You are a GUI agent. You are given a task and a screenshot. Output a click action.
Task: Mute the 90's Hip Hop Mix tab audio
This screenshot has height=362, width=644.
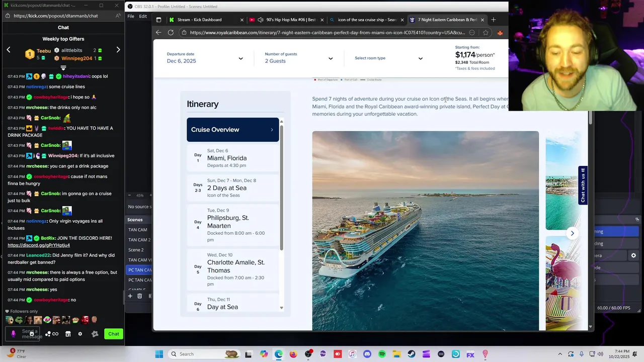[261, 20]
